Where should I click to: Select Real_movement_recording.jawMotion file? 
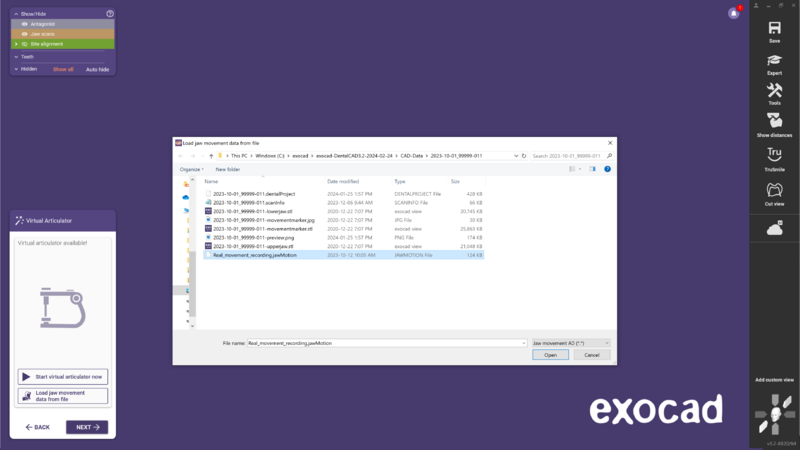click(x=343, y=255)
